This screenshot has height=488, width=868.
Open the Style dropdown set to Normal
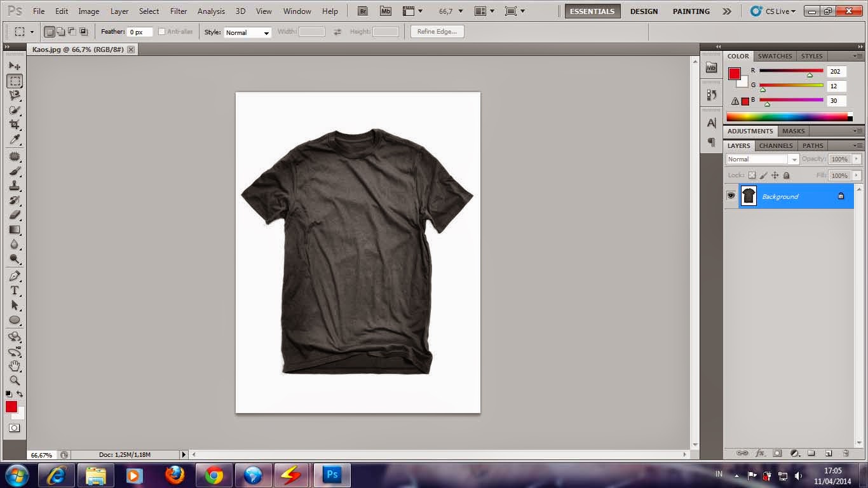click(248, 32)
